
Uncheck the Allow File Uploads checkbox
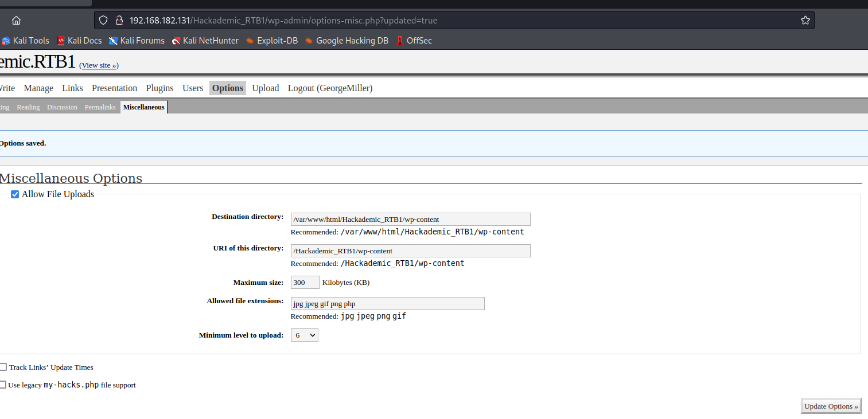click(15, 194)
